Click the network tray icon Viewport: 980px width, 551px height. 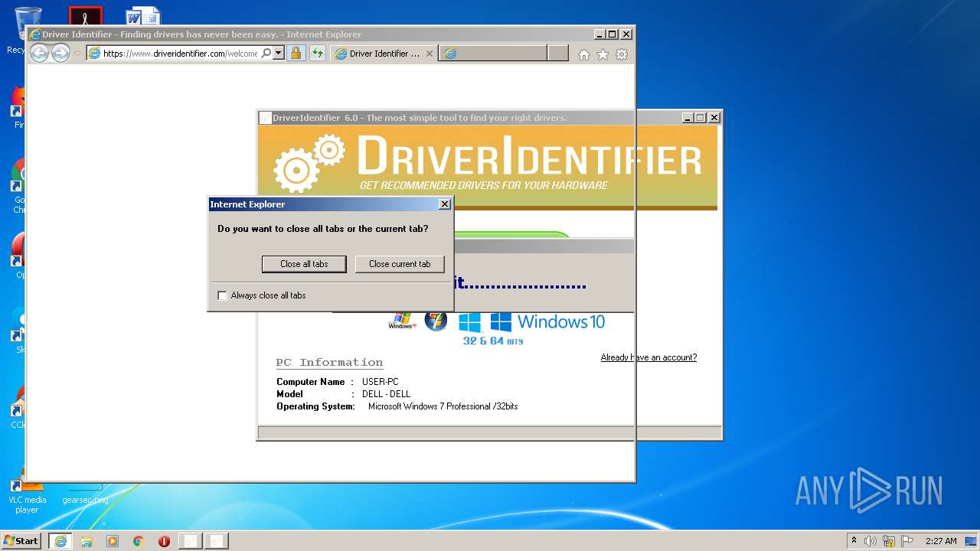click(x=889, y=541)
